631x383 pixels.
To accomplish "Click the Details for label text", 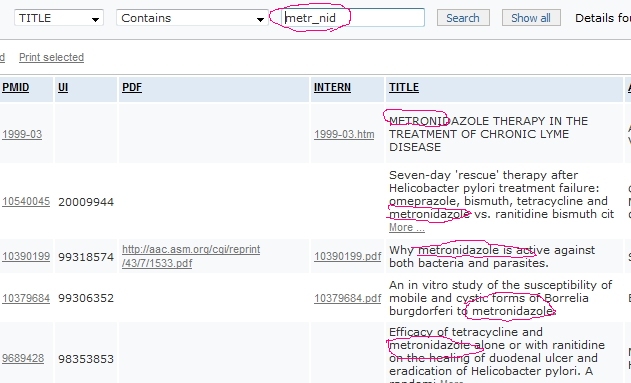I will point(603,18).
